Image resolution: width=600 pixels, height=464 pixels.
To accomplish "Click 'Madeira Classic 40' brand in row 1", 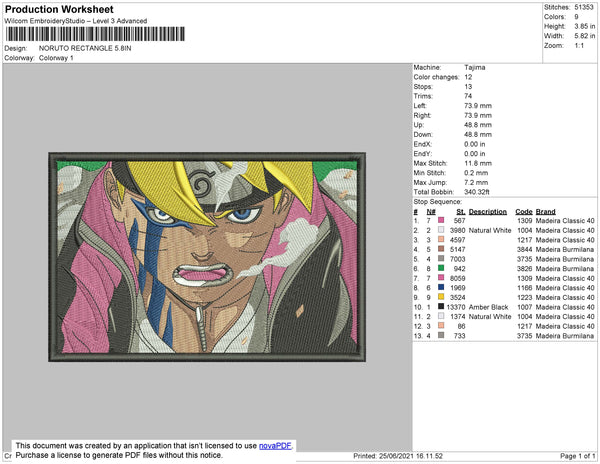I will (565, 221).
